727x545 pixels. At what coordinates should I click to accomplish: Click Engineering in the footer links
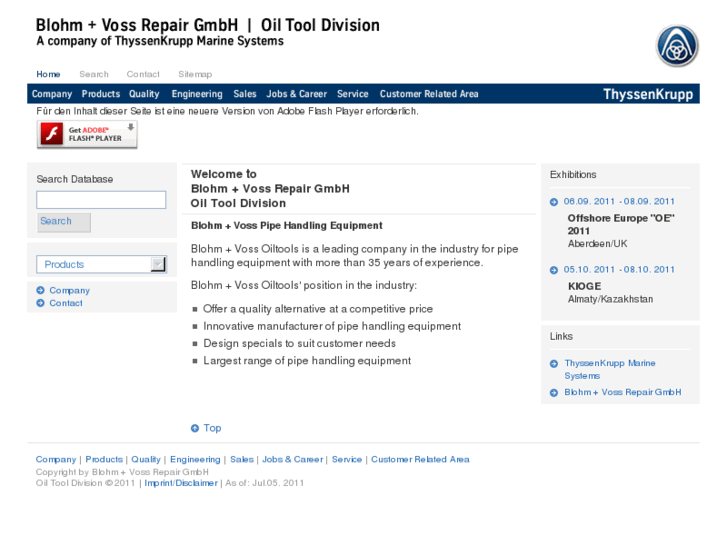pos(195,459)
